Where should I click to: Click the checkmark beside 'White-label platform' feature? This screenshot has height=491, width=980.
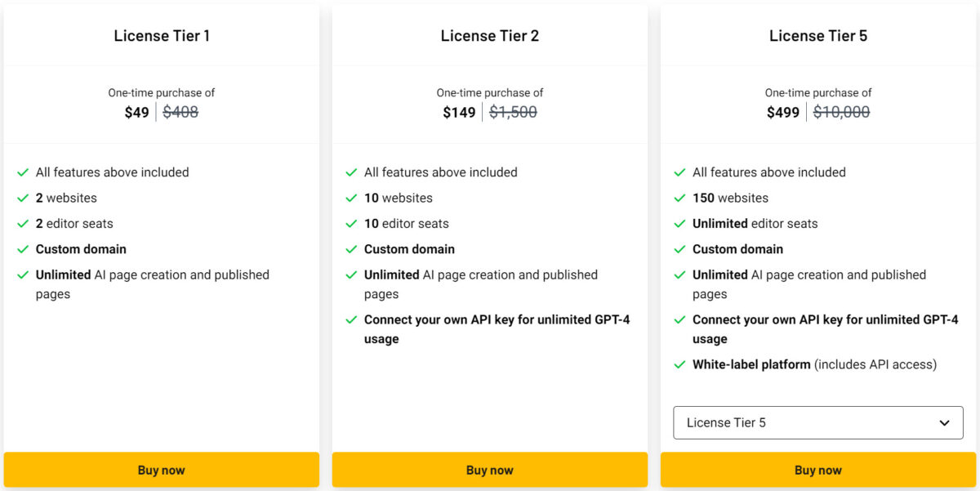[x=679, y=364]
